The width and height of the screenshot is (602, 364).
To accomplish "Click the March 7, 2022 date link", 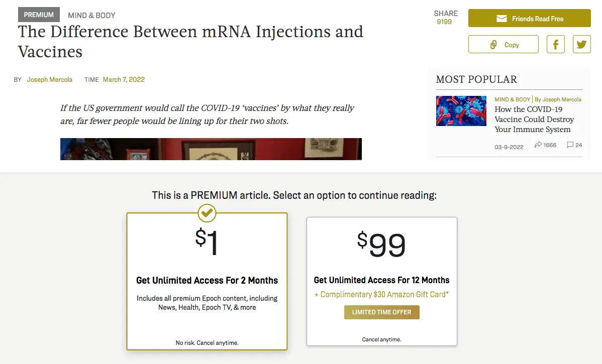I will tap(124, 79).
